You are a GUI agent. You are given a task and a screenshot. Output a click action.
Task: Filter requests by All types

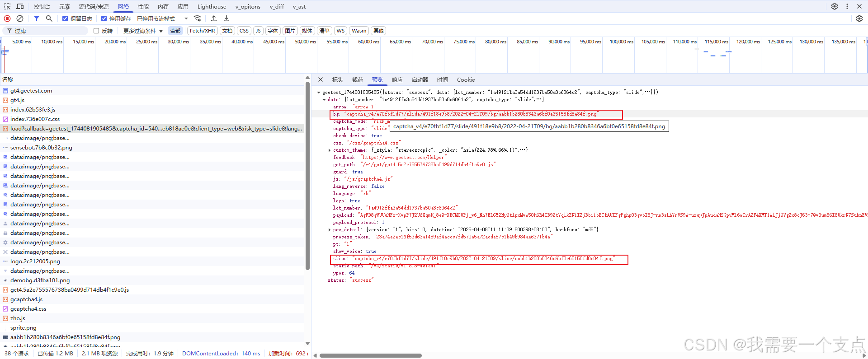click(x=175, y=31)
